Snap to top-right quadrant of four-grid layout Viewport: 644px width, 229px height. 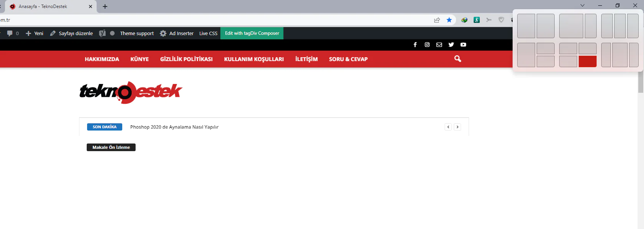coord(587,48)
